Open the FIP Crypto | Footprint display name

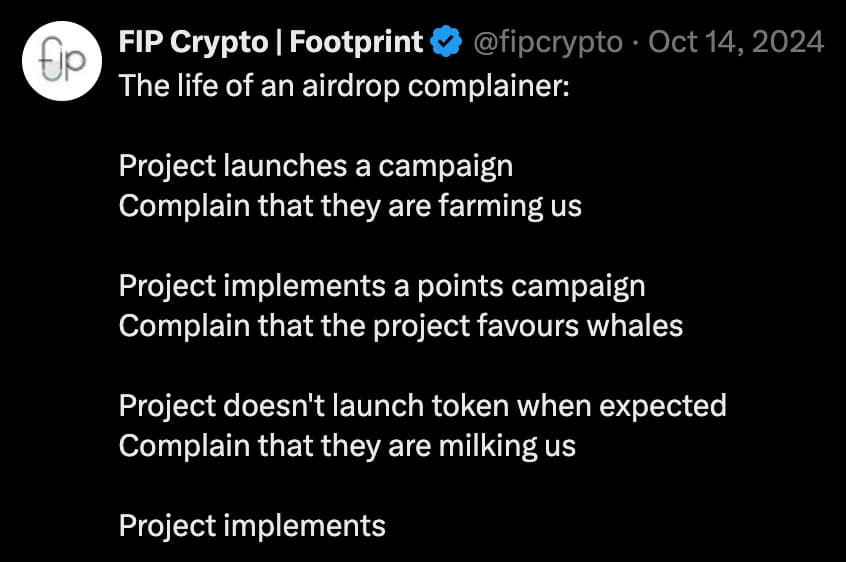click(271, 42)
